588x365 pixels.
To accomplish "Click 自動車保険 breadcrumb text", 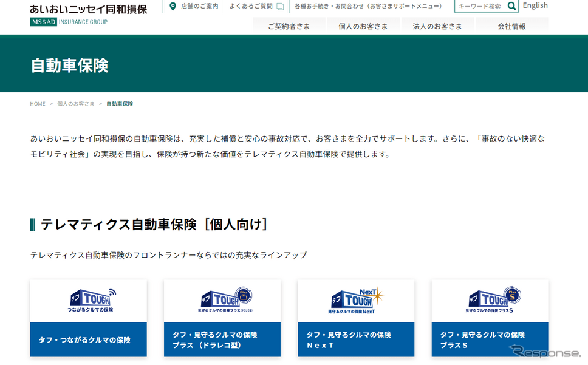I will point(120,104).
